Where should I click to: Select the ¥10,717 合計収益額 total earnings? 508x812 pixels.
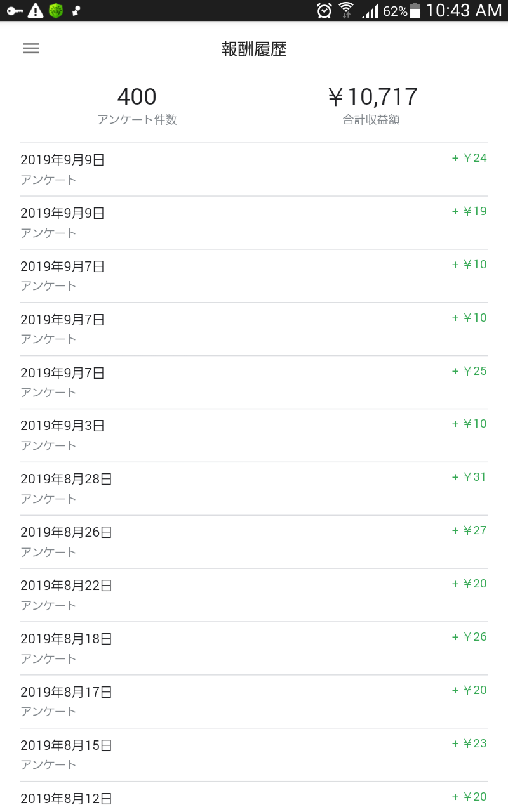371,105
